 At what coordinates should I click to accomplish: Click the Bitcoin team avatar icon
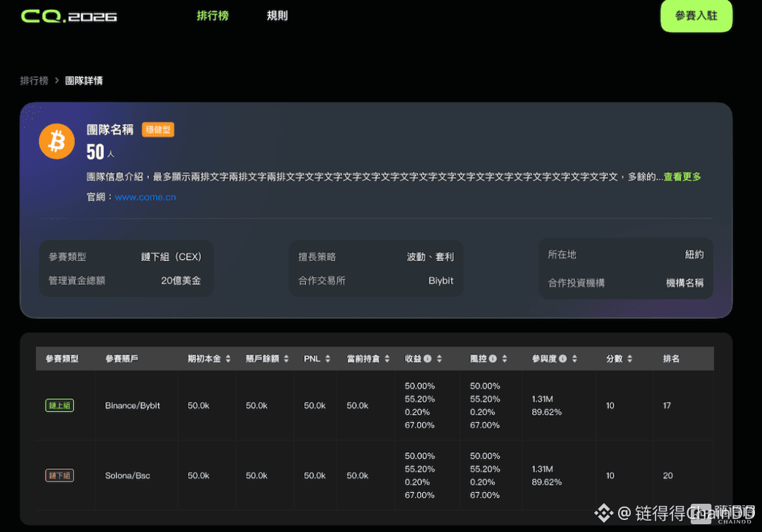pos(56,141)
